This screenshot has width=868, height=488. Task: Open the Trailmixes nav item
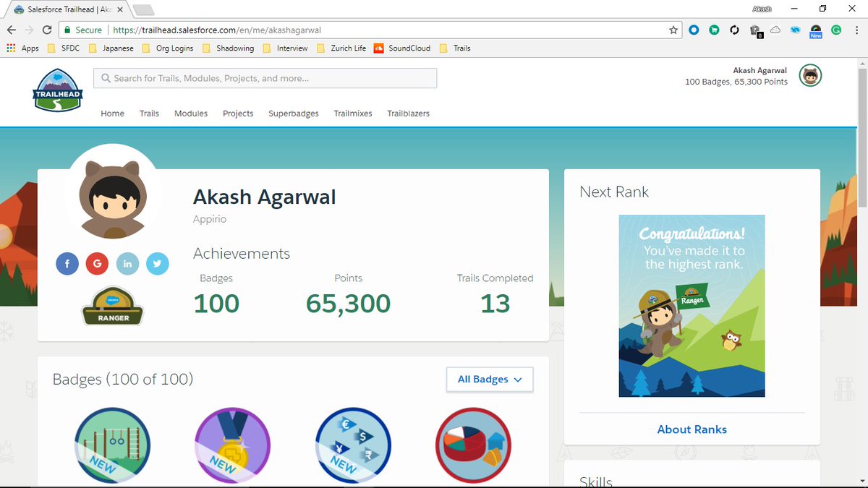pos(353,114)
